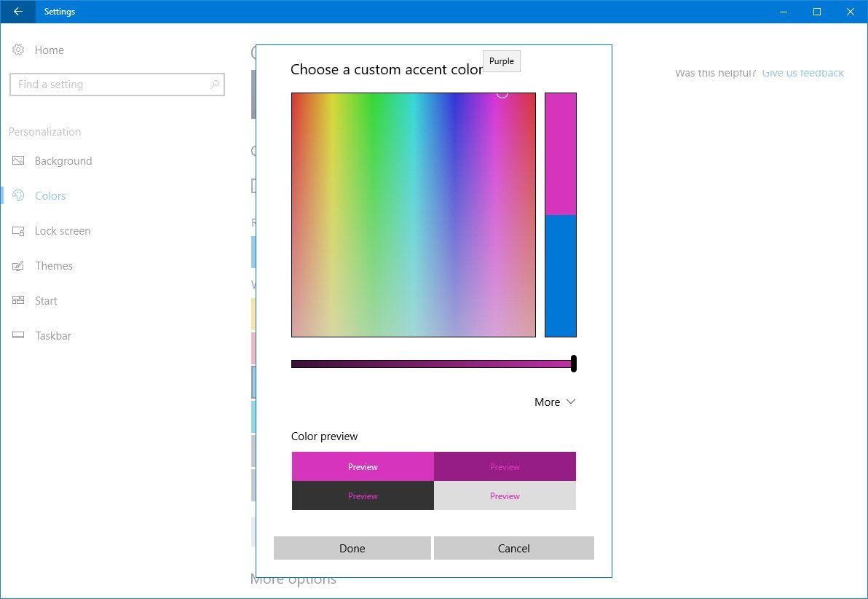The height and width of the screenshot is (599, 868).
Task: Open the Taskbar settings page
Action: coord(53,335)
